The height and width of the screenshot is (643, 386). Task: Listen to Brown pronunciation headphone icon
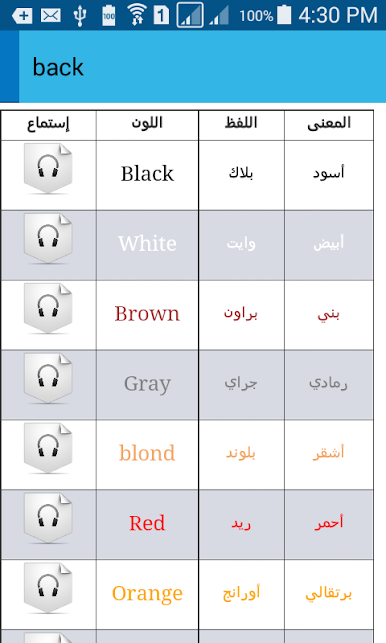(48, 308)
